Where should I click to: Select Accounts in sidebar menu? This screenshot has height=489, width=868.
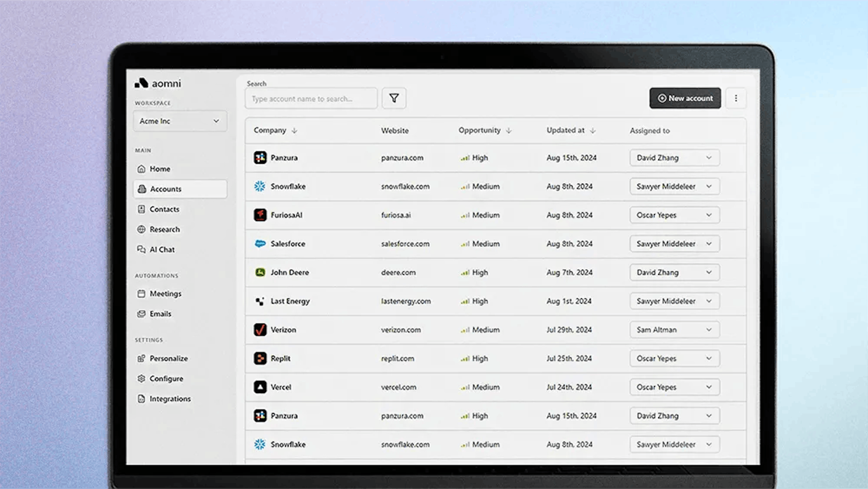coord(180,189)
